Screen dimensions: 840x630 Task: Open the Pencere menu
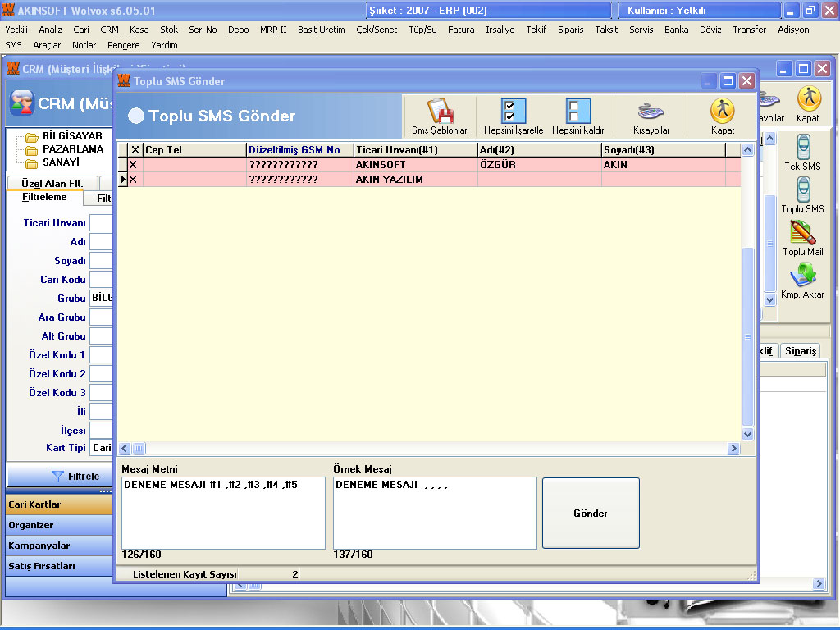click(123, 45)
